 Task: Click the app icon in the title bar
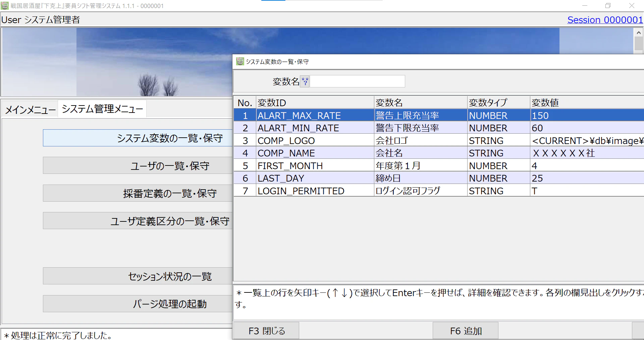[5, 5]
